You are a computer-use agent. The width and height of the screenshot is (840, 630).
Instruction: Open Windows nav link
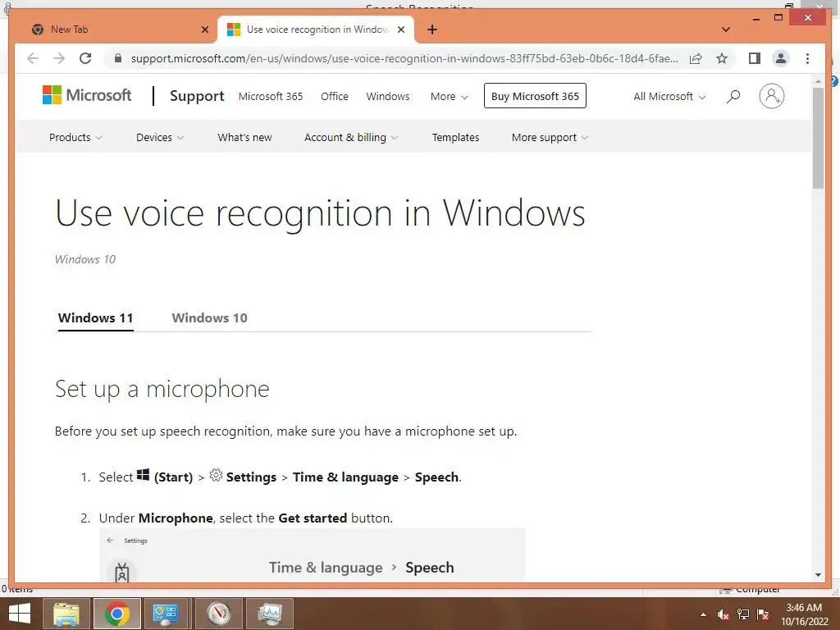click(388, 97)
